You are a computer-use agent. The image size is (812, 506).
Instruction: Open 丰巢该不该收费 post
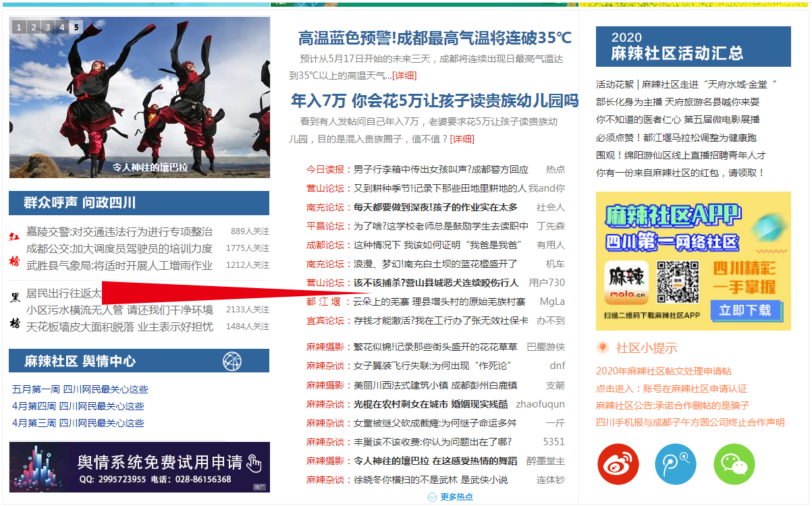pos(433,442)
